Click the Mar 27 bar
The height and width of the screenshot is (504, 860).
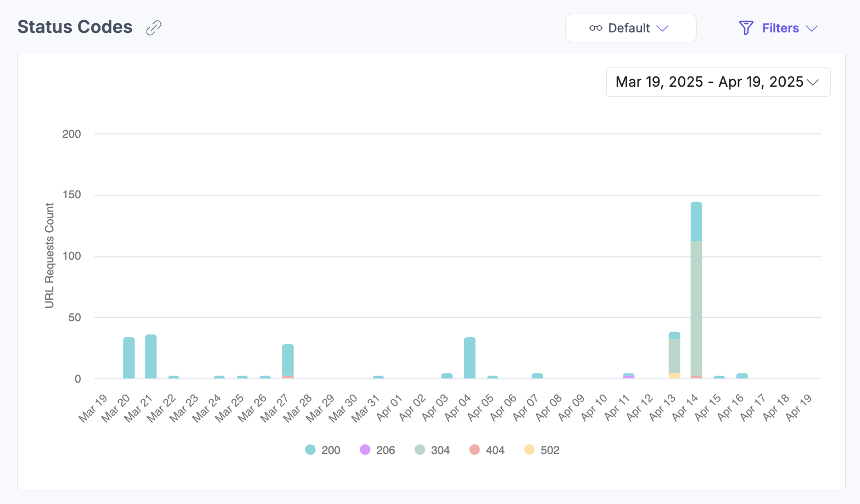click(x=288, y=361)
